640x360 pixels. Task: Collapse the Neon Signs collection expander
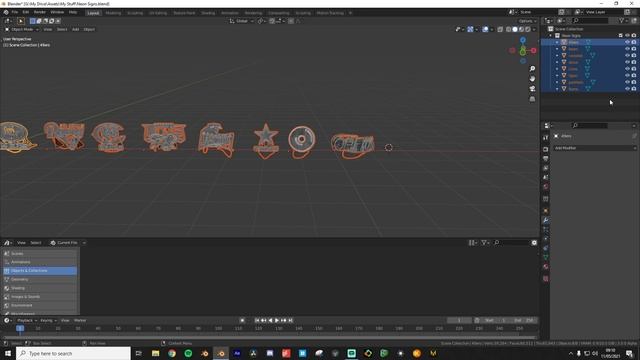click(x=551, y=36)
